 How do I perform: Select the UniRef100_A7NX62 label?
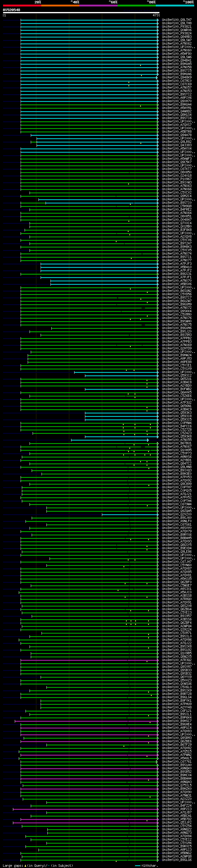(x=176, y=43)
